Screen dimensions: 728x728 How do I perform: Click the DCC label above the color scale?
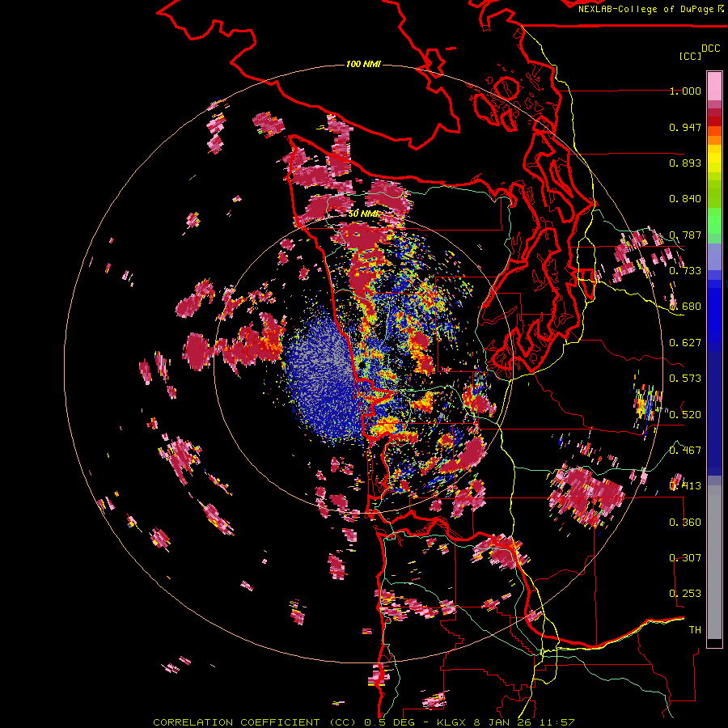[x=710, y=49]
